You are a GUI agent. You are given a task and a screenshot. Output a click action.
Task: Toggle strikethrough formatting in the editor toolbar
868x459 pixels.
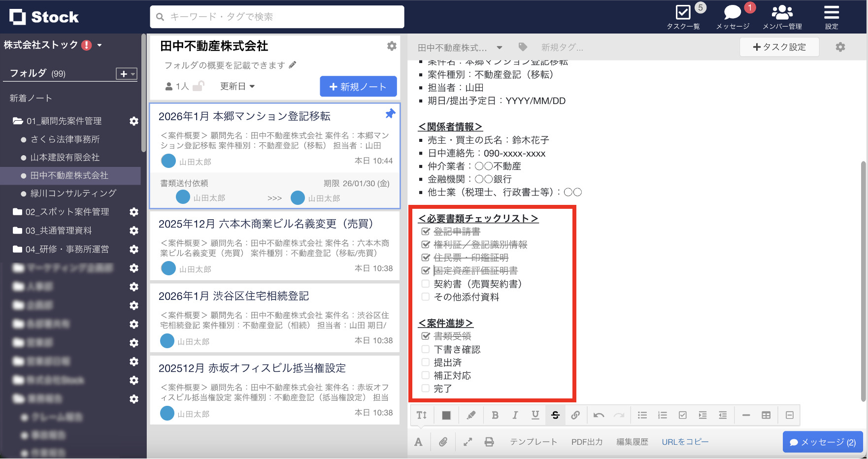point(555,415)
